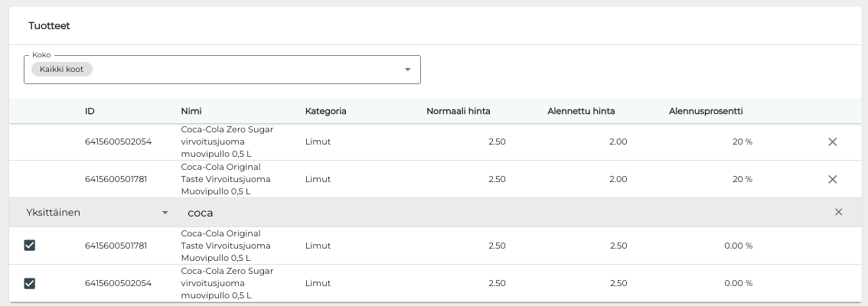Screen dimensions: 868x306
Task: Click the 0.00 % discount of Original Taste search result
Action: [738, 246]
